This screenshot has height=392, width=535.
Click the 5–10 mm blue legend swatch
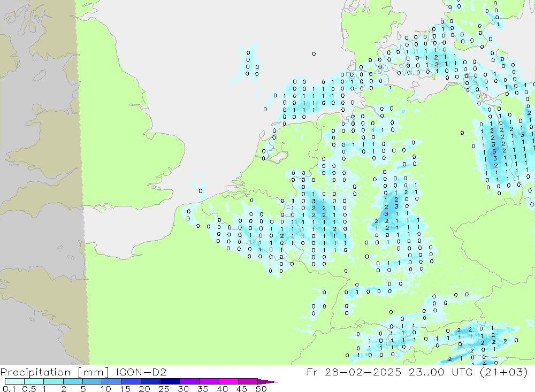pyautogui.click(x=93, y=381)
